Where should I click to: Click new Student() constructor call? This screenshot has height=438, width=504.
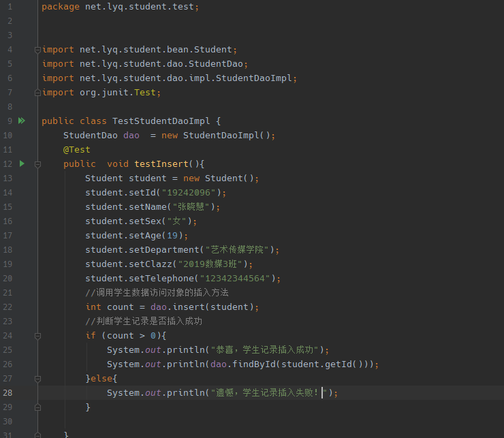coord(219,178)
